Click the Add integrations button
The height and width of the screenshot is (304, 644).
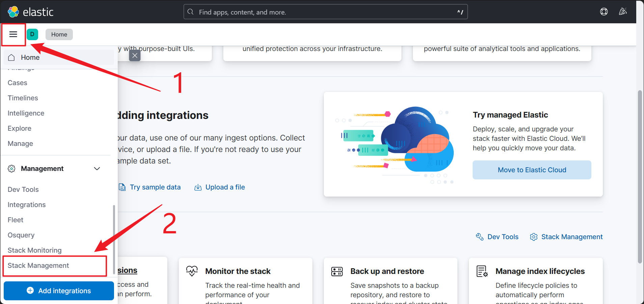[x=59, y=291]
